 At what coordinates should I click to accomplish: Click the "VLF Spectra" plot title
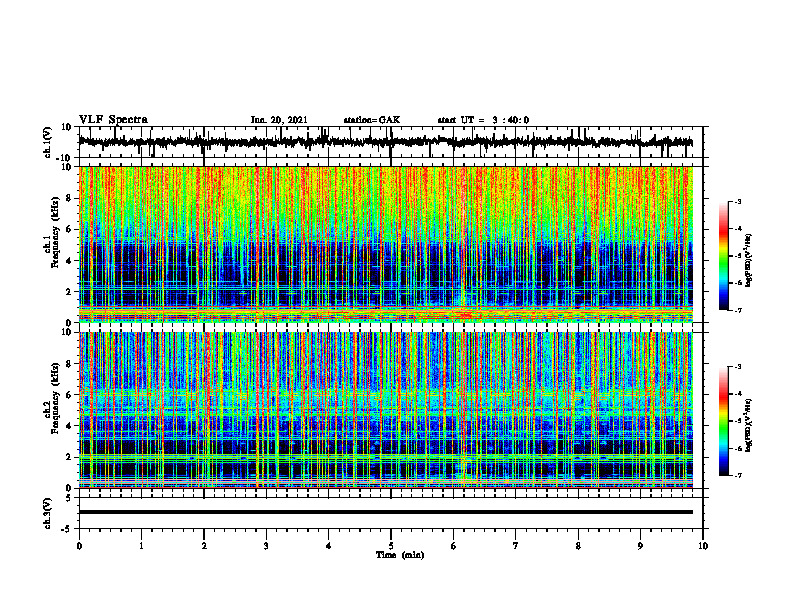point(113,120)
